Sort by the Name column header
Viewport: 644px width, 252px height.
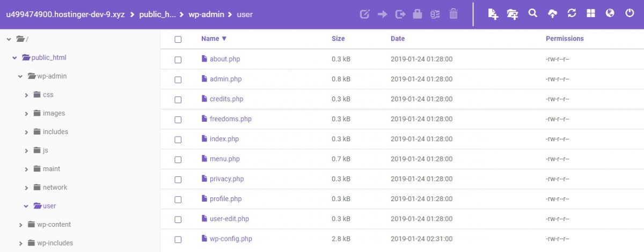pyautogui.click(x=214, y=39)
